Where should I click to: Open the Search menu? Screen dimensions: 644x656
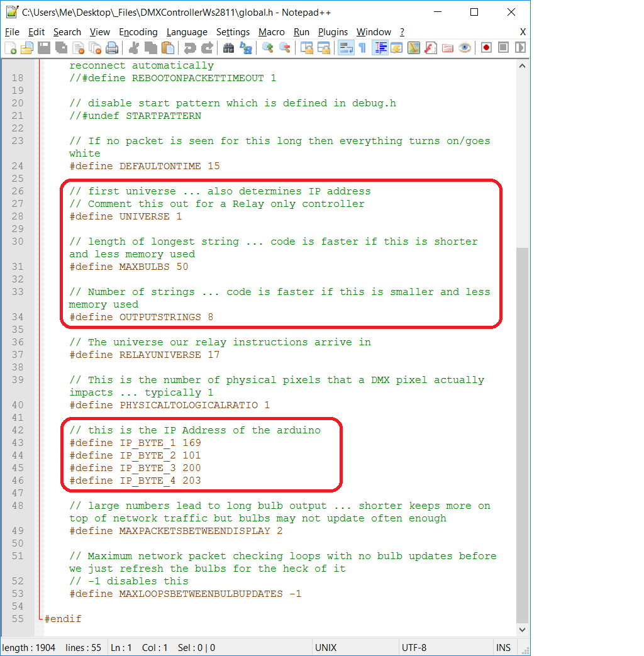(67, 32)
